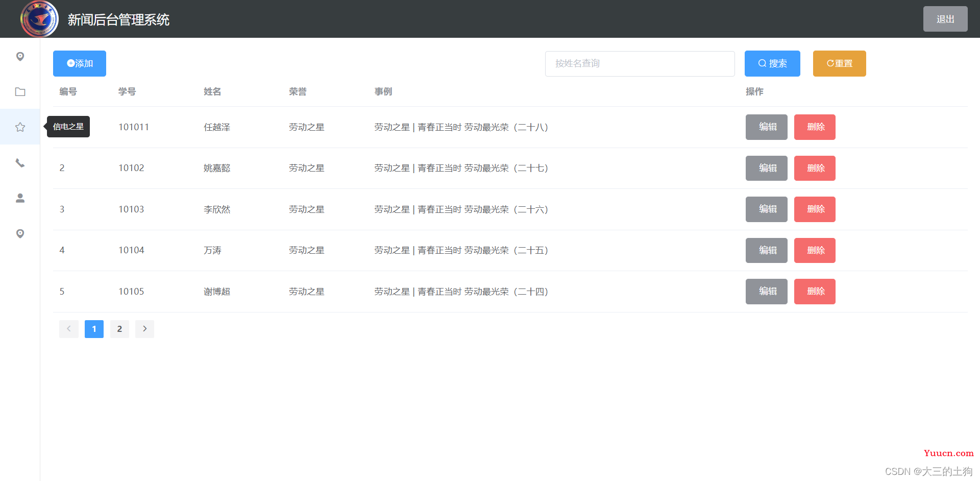Click the 学号 column header

click(127, 91)
